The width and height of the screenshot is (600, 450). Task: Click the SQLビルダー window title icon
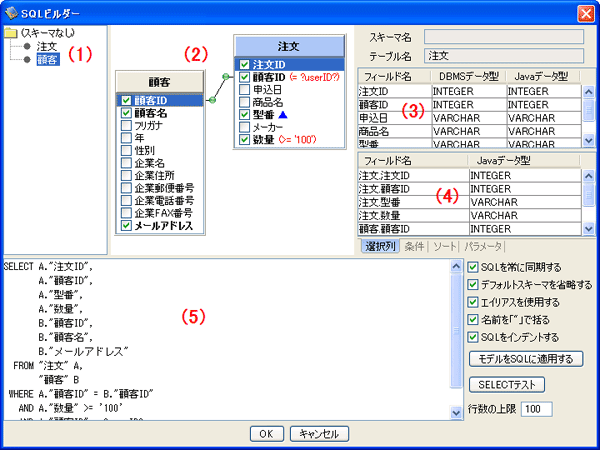pos(11,11)
